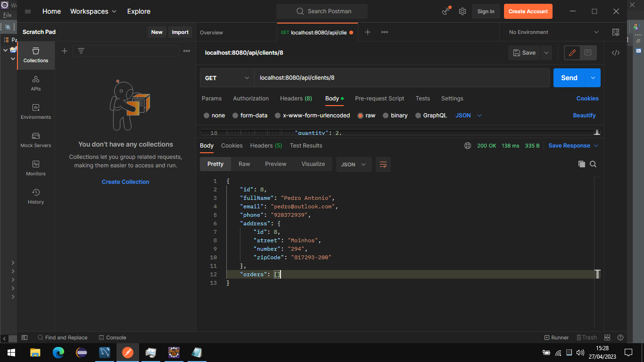Click the Create Collection link
This screenshot has height=362, width=644.
(x=125, y=182)
